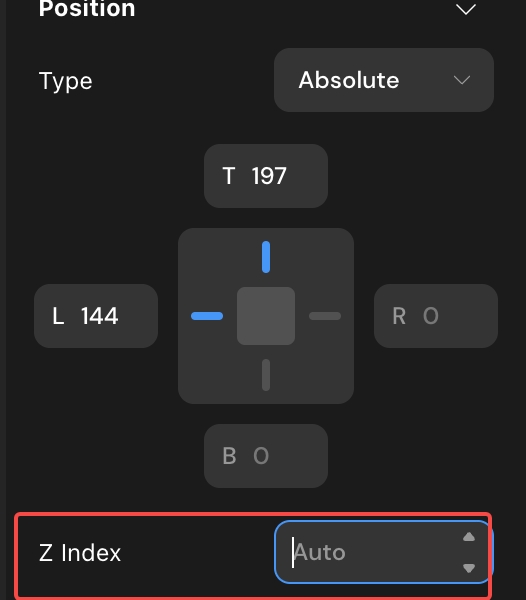Open the Type dropdown showing Absolute
This screenshot has width=526, height=600.
(384, 80)
